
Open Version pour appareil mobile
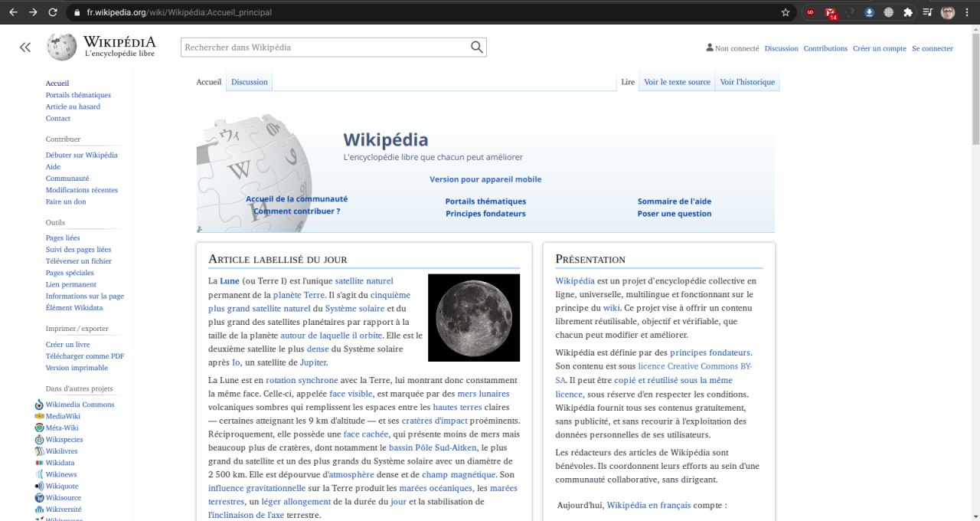click(485, 179)
